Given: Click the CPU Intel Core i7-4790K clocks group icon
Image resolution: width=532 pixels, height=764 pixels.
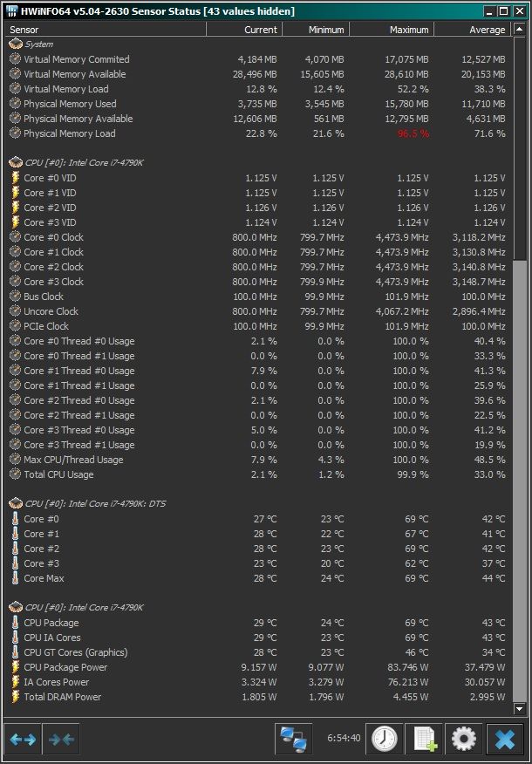Looking at the screenshot, I should (x=16, y=163).
